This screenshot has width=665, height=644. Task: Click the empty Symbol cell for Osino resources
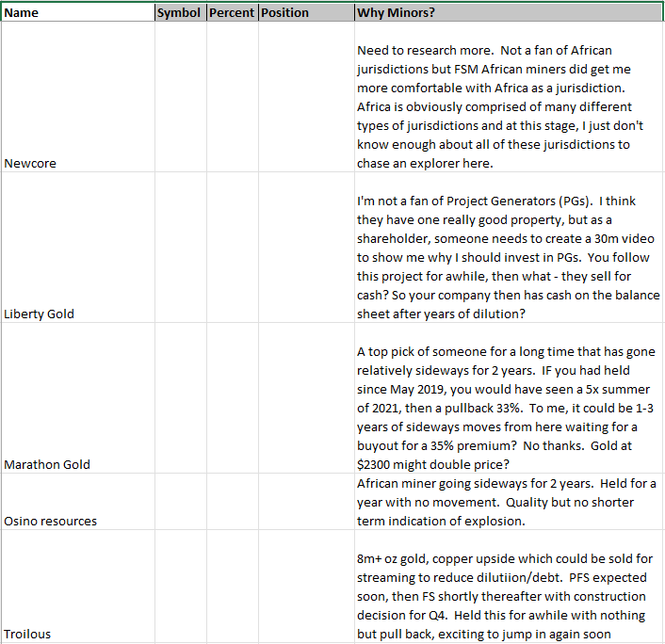(x=179, y=502)
